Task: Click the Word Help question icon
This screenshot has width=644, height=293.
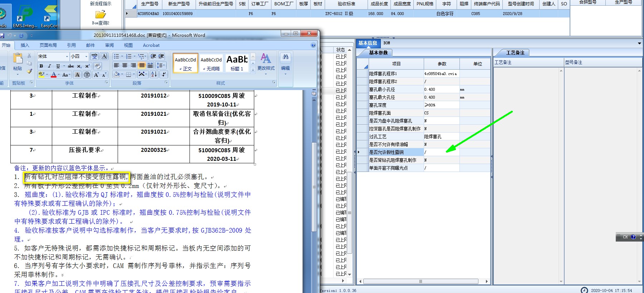Action: [x=313, y=45]
